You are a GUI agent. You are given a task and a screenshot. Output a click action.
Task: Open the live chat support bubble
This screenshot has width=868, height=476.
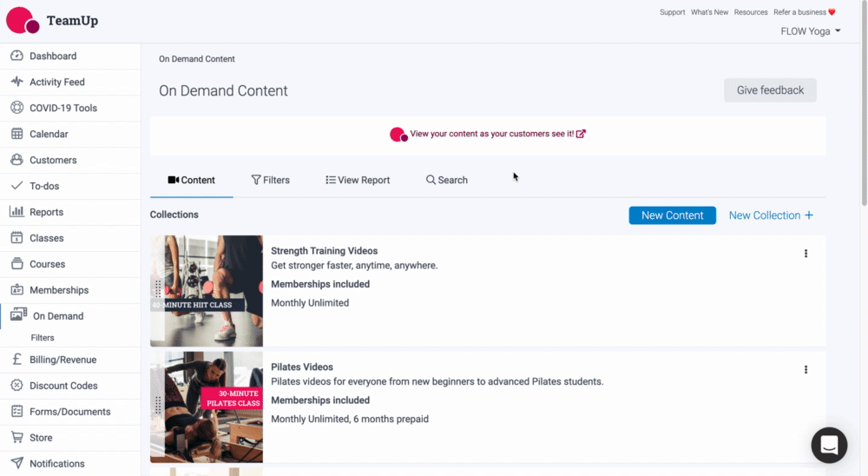(x=829, y=446)
